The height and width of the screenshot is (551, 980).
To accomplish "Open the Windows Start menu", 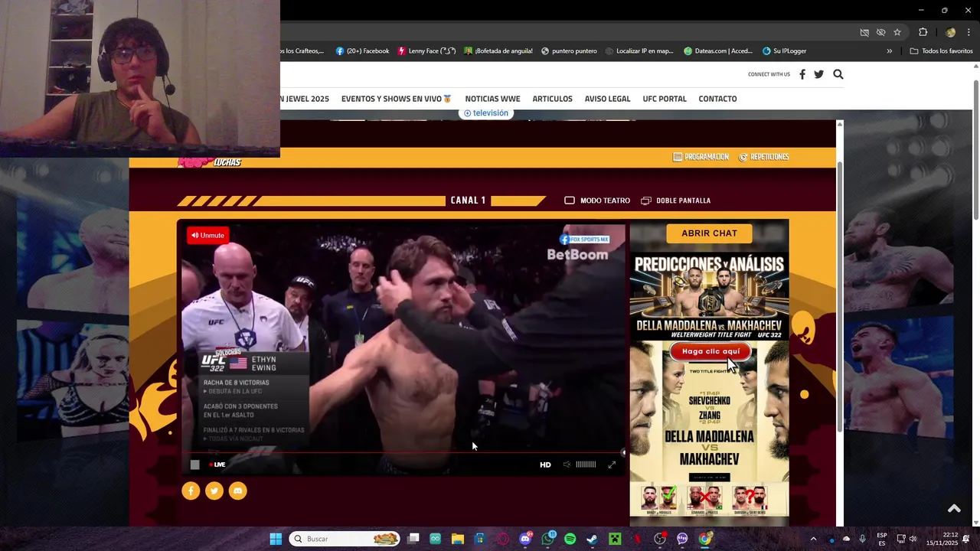I will point(276,539).
